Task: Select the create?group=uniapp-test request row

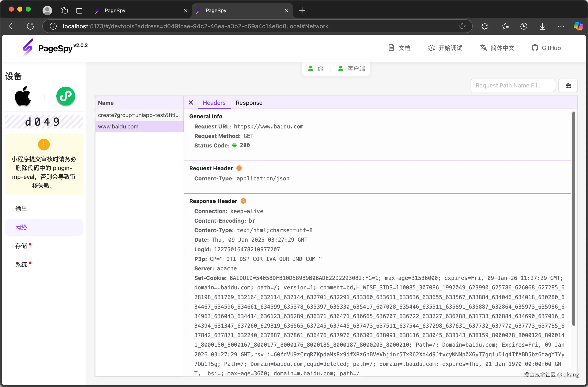Action: (x=139, y=115)
